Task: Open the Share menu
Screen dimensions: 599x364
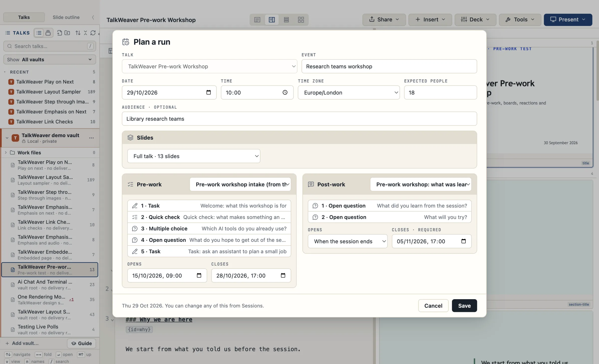Action: 384,20
